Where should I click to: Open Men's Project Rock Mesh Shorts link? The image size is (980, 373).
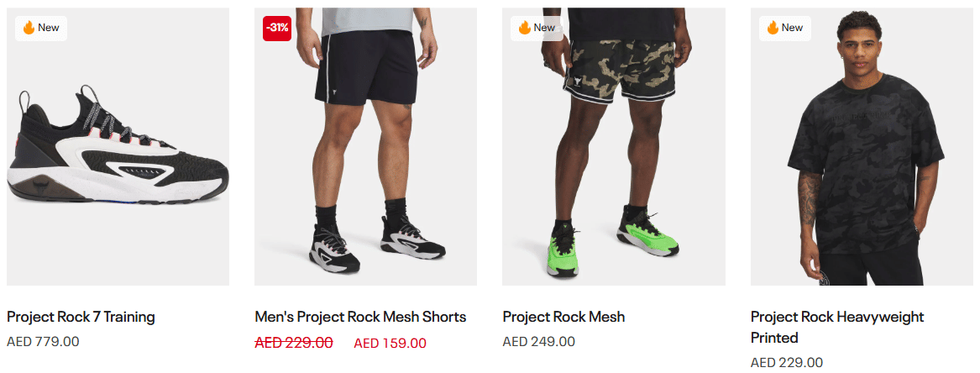point(360,317)
